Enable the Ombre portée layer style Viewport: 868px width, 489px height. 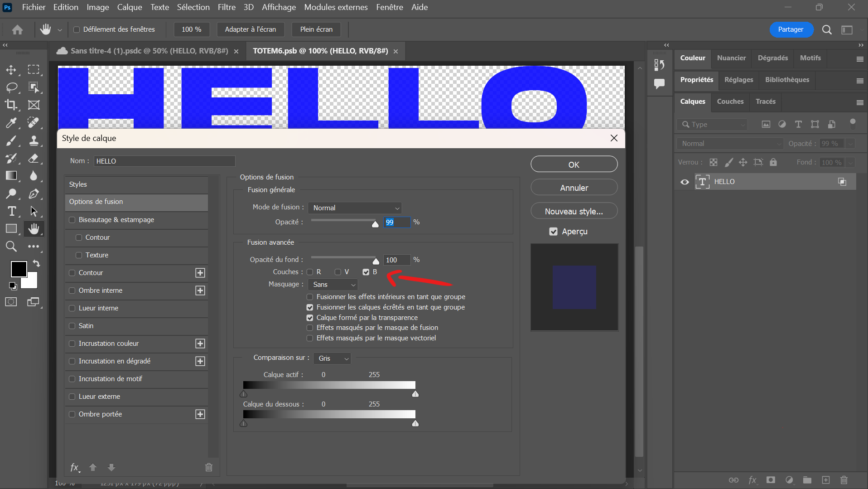(72, 414)
